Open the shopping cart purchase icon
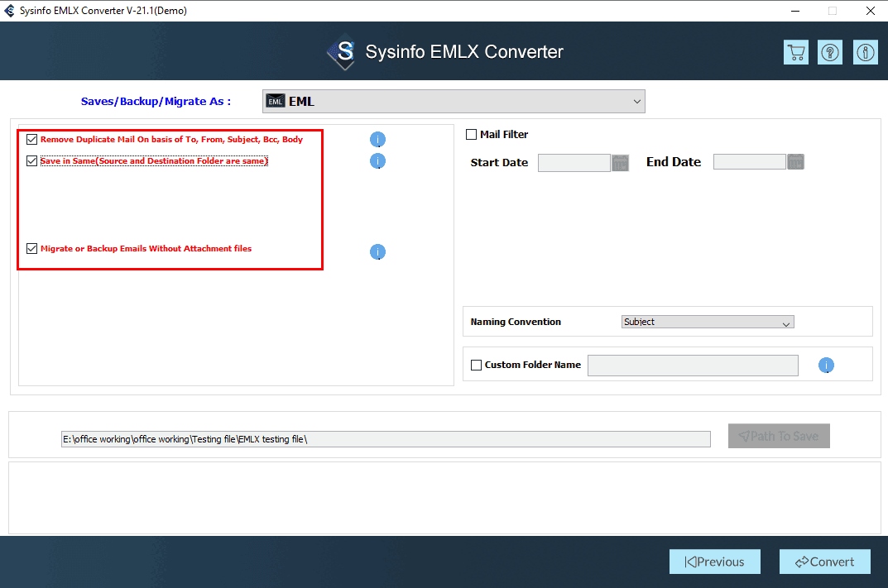This screenshot has width=888, height=588. pos(795,53)
